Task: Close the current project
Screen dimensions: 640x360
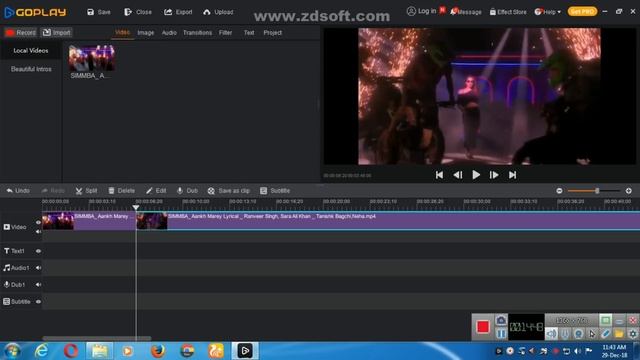Action: pos(138,12)
